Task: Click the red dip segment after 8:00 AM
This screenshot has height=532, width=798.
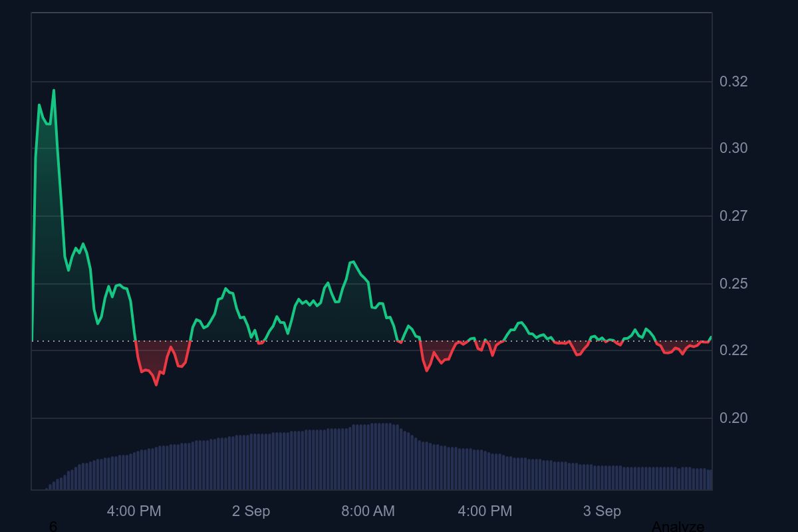Action: pyautogui.click(x=437, y=356)
